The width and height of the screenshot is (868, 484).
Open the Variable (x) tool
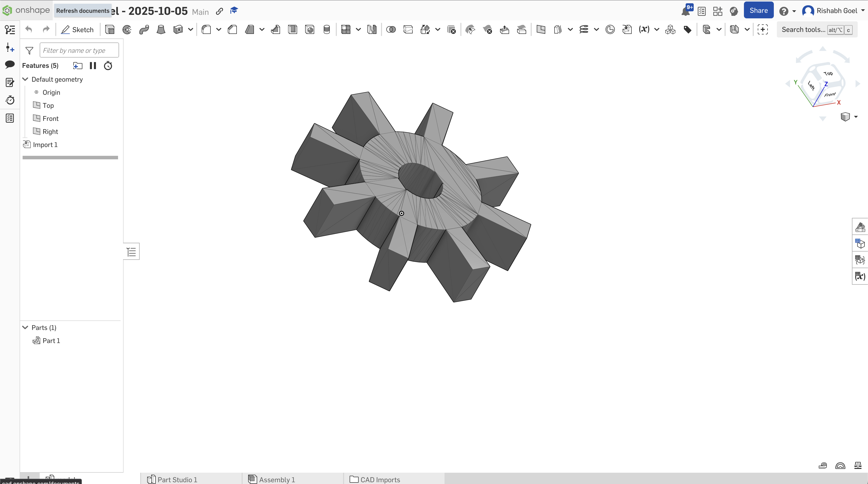pyautogui.click(x=644, y=30)
